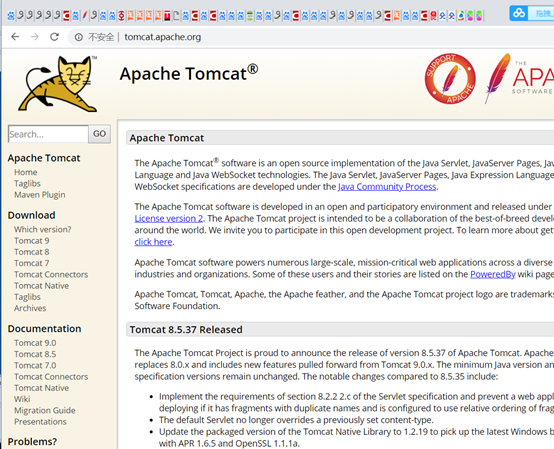Click the 'Documentation' sidebar heading
The width and height of the screenshot is (554, 449).
point(45,329)
